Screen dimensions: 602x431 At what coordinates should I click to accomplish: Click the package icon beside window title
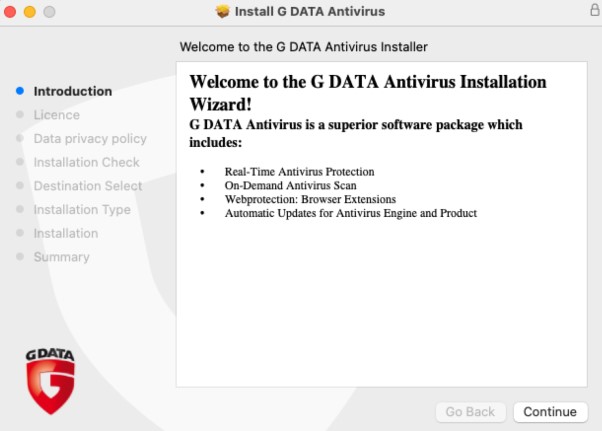(222, 12)
